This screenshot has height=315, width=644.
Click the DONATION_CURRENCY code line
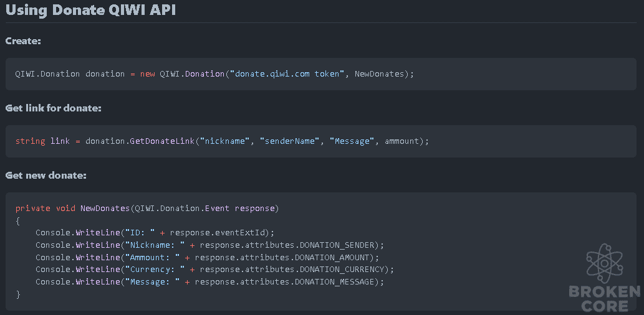214,270
